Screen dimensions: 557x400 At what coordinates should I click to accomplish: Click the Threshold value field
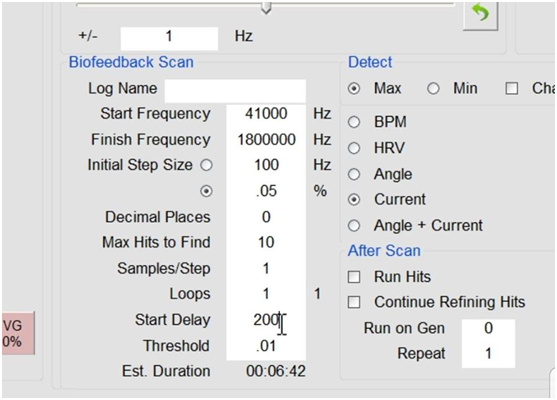[266, 346]
